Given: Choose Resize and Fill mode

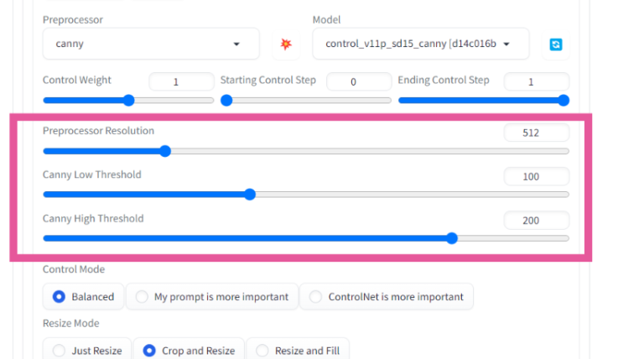Looking at the screenshot, I should [x=297, y=351].
